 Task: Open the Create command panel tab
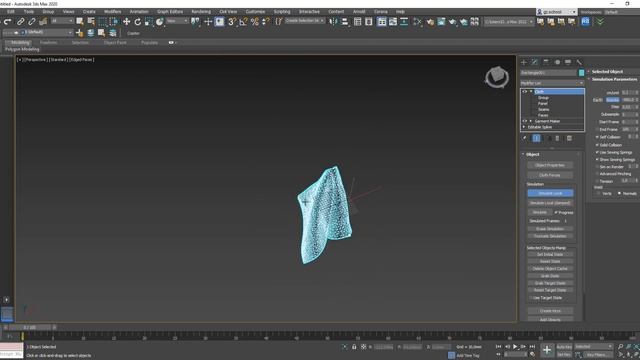pyautogui.click(x=524, y=62)
